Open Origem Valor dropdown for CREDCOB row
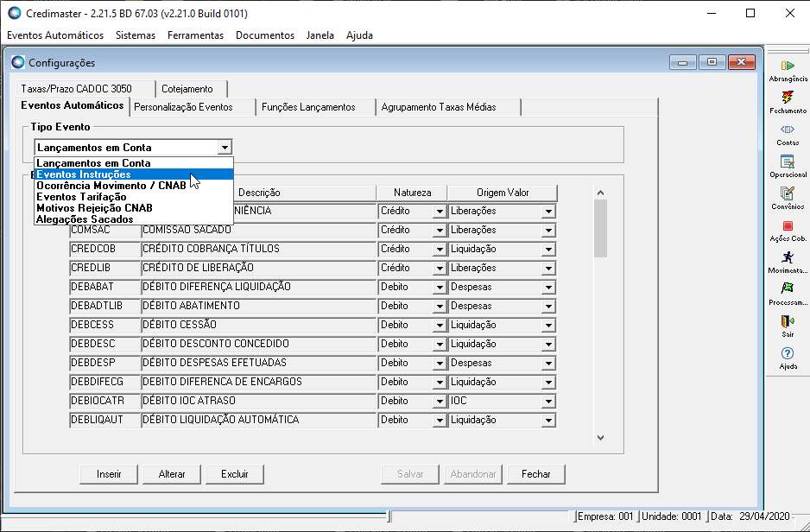The width and height of the screenshot is (810, 532). (x=548, y=250)
